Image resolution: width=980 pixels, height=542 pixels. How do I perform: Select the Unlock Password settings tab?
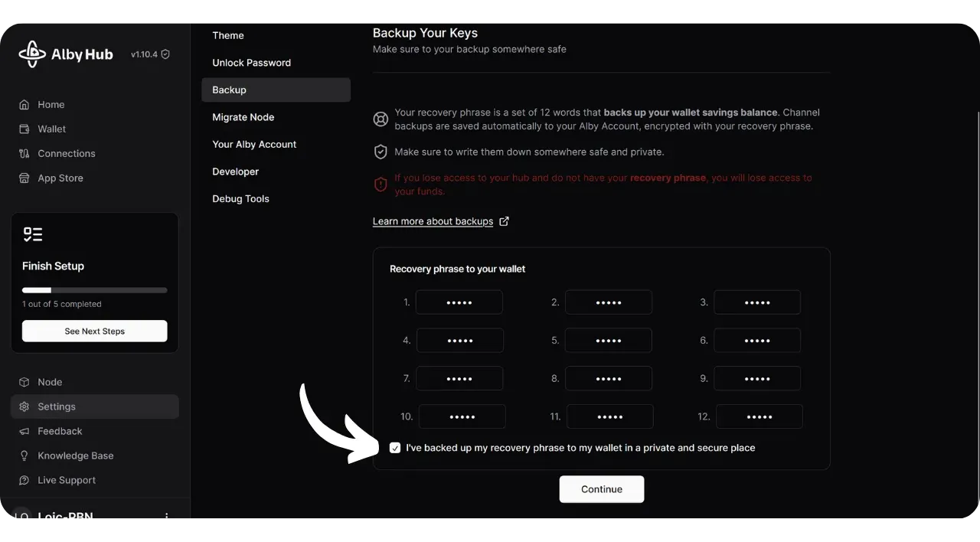[251, 63]
